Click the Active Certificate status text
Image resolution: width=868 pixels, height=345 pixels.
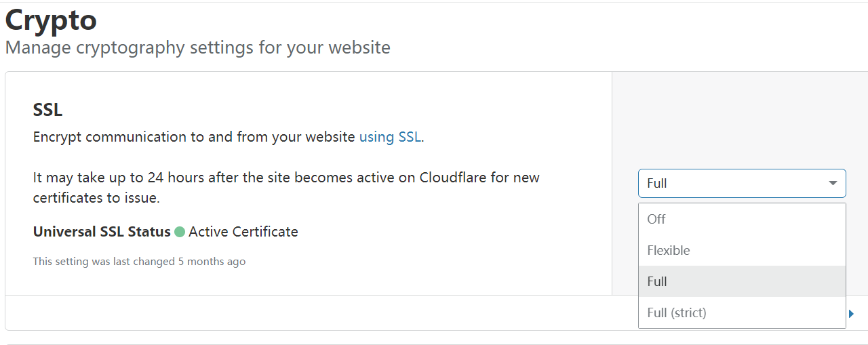243,232
